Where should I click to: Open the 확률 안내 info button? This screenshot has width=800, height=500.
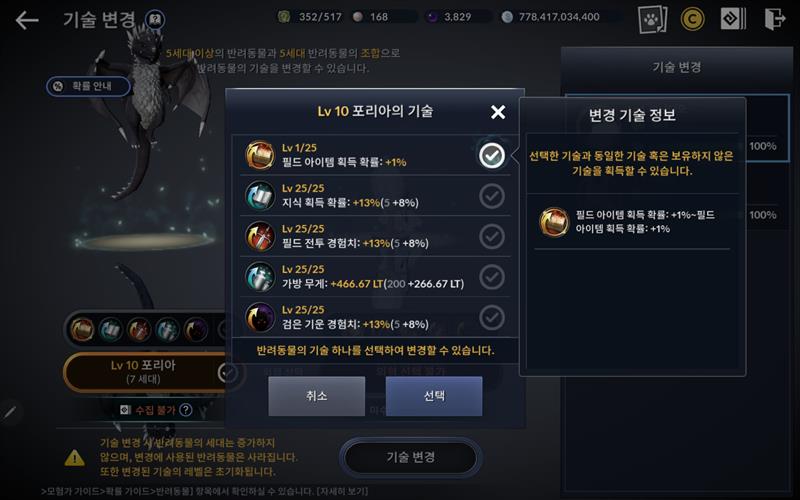click(88, 86)
